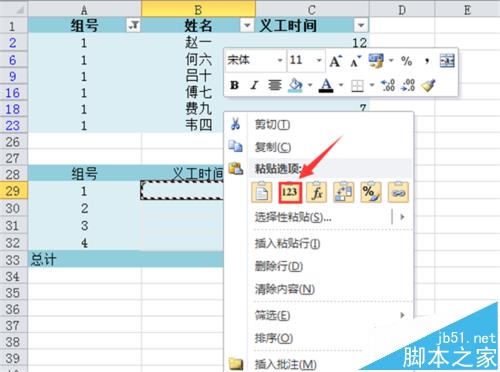Open borders dropdown arrow
The width and height of the screenshot is (500, 372).
point(372,85)
